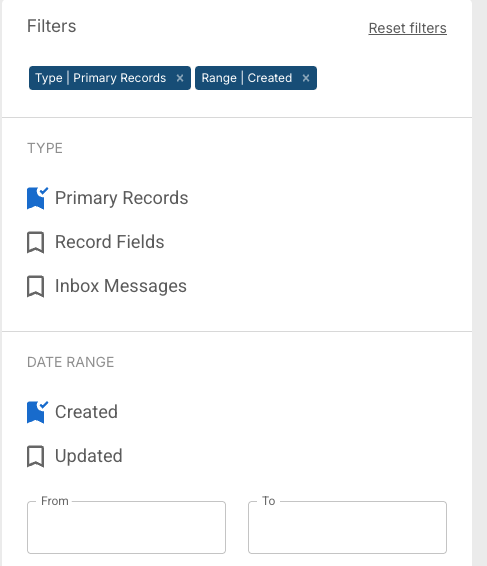Uncheck the Primary Records bookmark icon

coord(36,198)
